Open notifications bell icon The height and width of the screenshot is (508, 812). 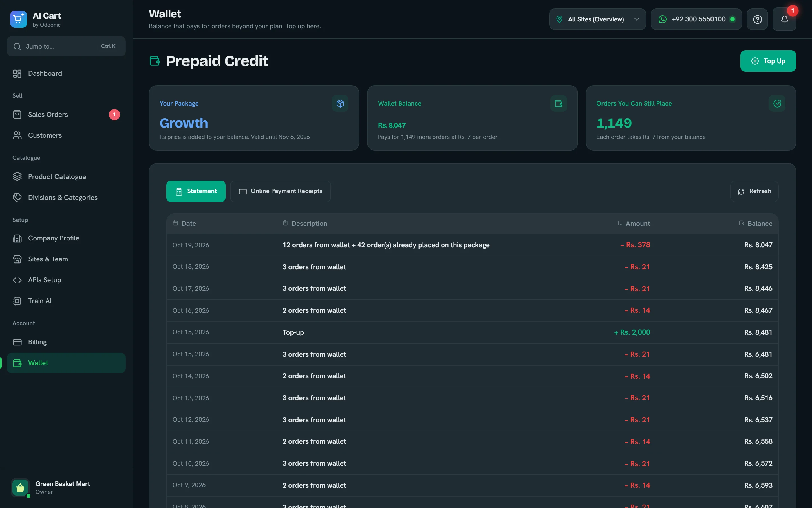pyautogui.click(x=784, y=19)
